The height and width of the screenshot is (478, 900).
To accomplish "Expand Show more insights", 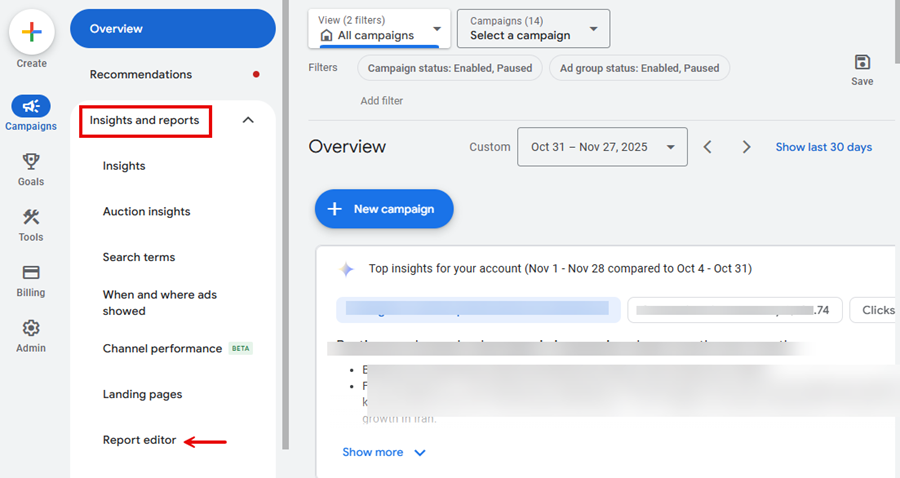I will tap(384, 452).
